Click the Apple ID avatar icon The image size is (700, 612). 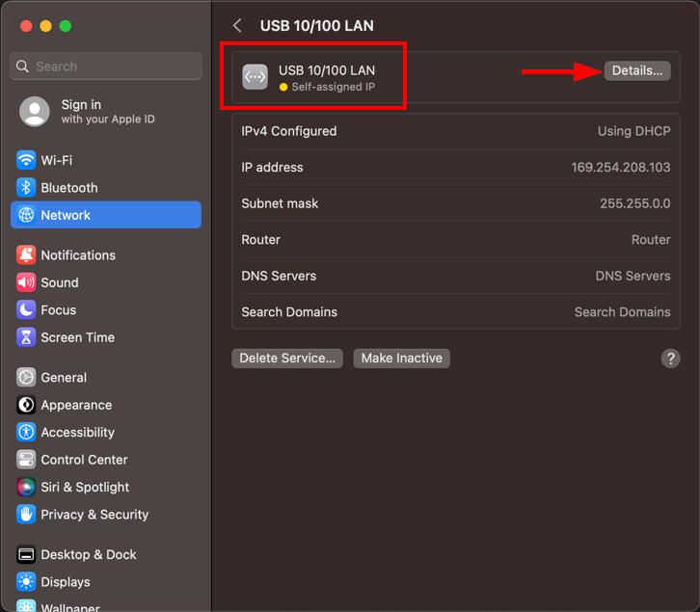click(x=35, y=112)
